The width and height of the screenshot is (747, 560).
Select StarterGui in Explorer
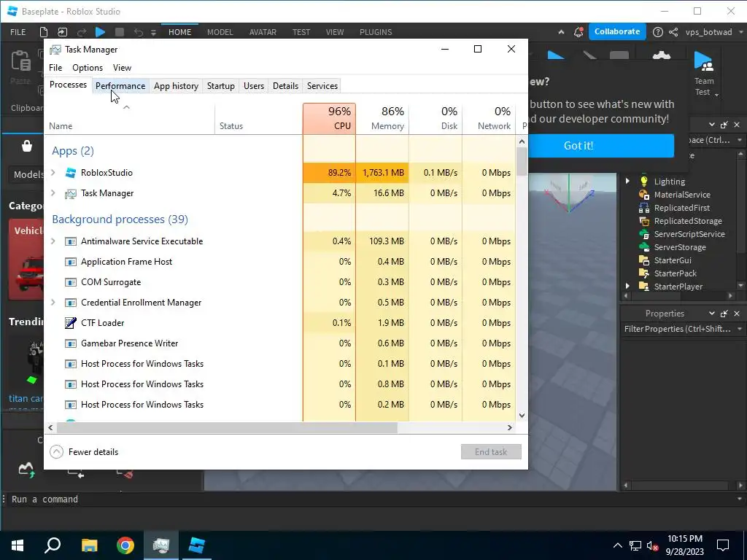(x=672, y=260)
